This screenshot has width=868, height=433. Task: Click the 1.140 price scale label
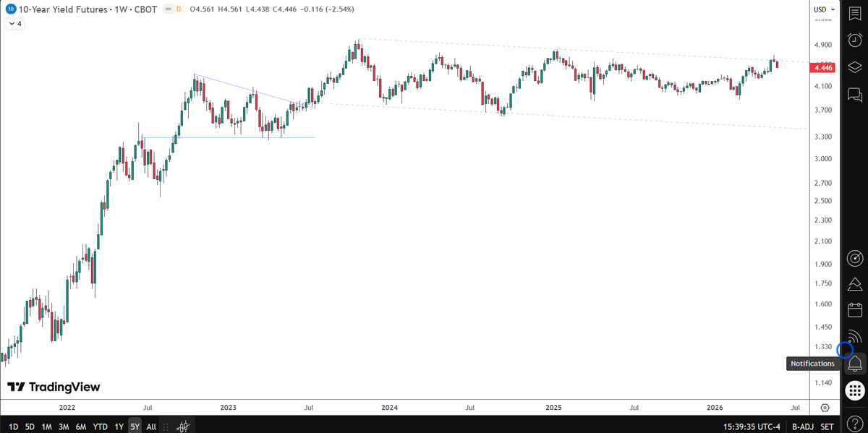tap(822, 383)
